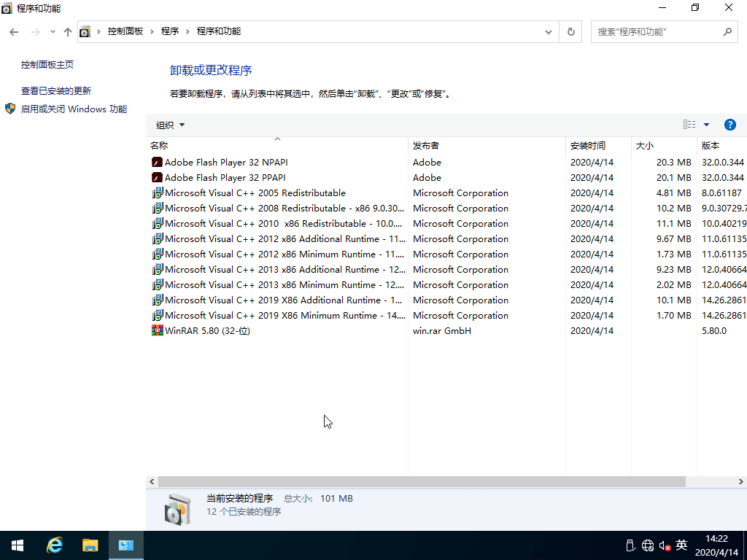Click the Visual C++ 2012 Minimum Runtime icon
Viewport: 747px width, 560px height.
click(x=158, y=254)
